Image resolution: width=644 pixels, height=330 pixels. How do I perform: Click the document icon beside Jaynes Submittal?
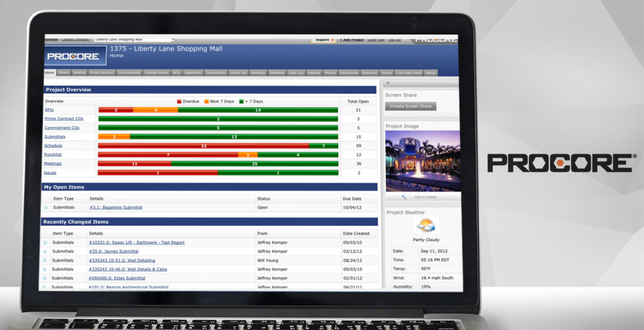[x=46, y=251]
